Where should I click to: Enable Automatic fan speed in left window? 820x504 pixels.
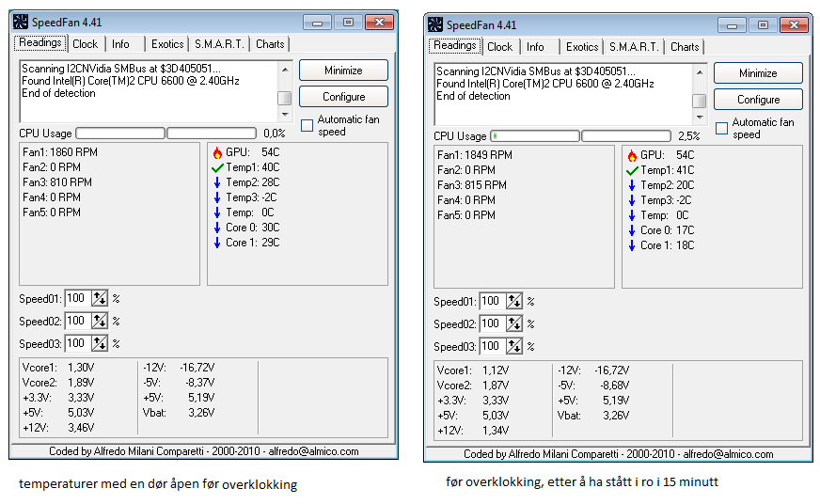click(307, 125)
